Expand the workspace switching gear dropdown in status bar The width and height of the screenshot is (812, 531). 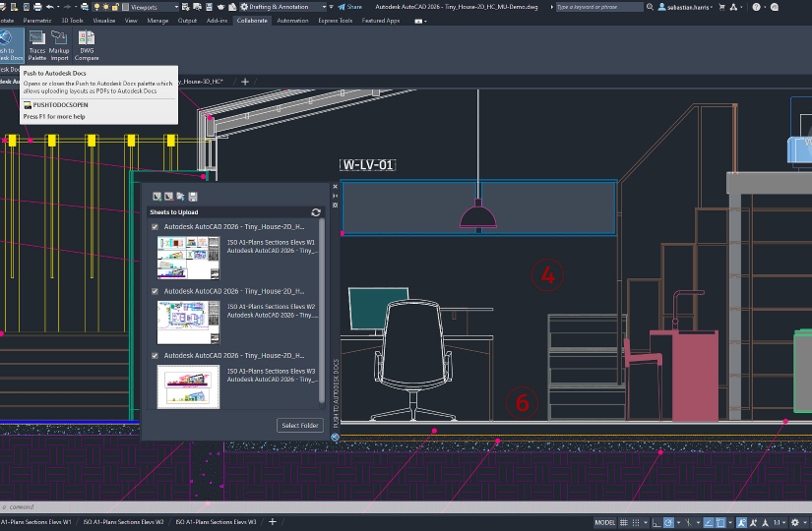pyautogui.click(x=805, y=523)
